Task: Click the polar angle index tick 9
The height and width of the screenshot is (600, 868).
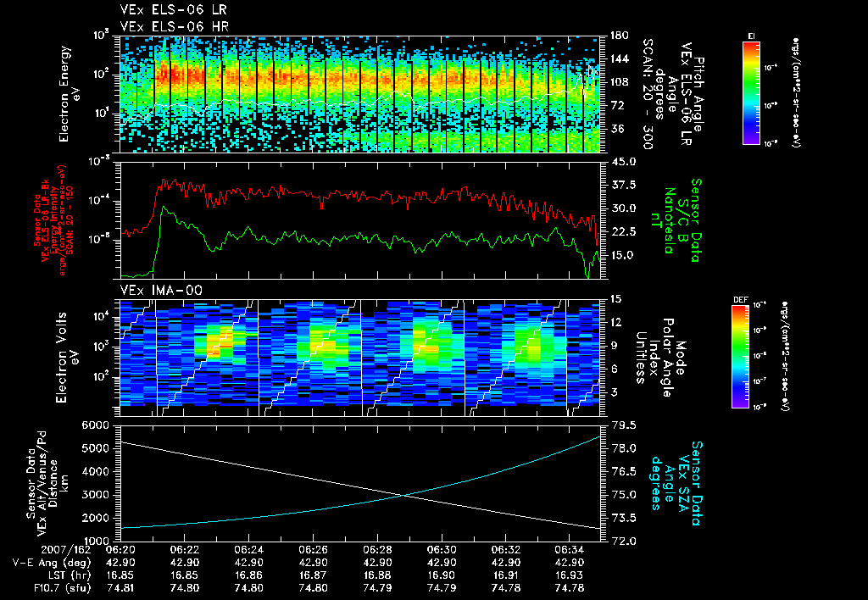Action: click(613, 346)
